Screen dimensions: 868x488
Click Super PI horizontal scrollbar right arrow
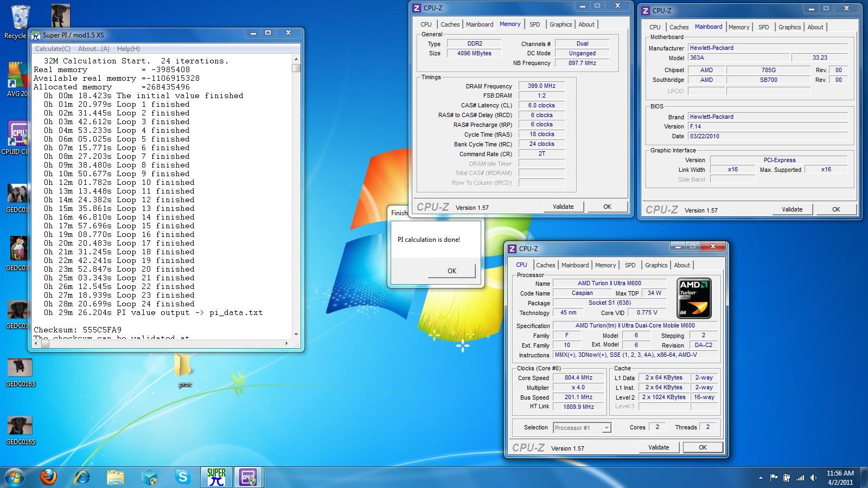pos(287,343)
